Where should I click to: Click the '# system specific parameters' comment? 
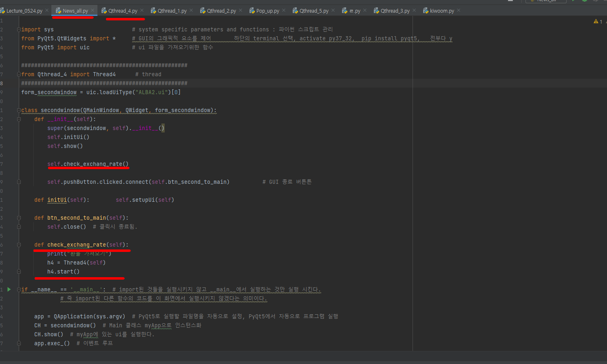point(232,29)
